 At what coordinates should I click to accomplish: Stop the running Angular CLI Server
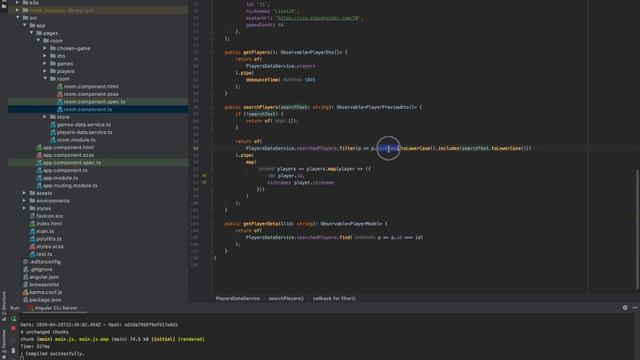13,328
